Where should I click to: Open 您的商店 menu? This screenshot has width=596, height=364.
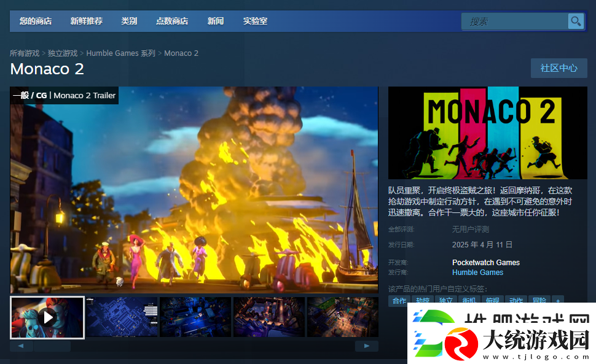tap(36, 21)
